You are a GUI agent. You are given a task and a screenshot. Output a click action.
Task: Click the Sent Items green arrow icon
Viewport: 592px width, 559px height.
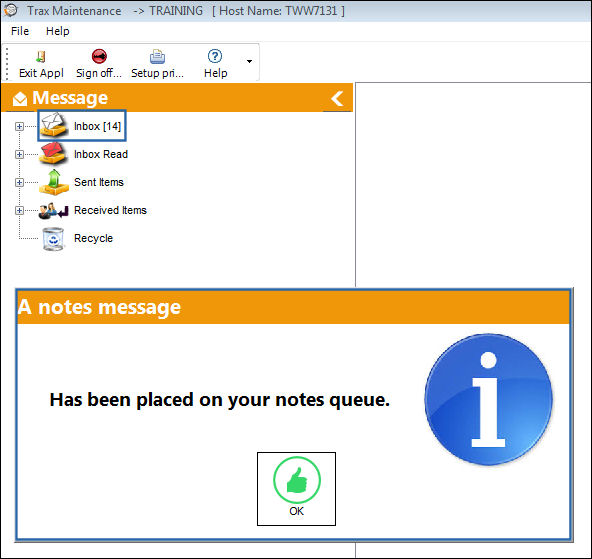(54, 182)
